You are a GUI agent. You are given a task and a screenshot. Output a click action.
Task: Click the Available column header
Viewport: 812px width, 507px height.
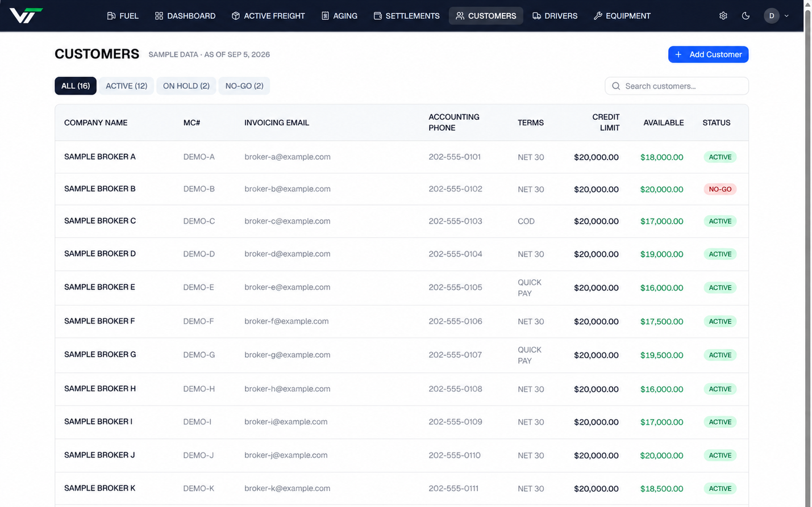coord(663,123)
